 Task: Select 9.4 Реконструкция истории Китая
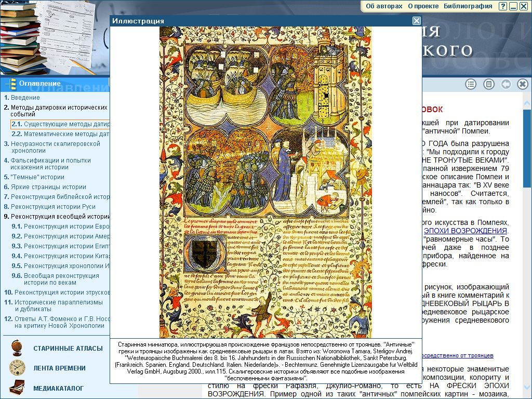pos(60,256)
